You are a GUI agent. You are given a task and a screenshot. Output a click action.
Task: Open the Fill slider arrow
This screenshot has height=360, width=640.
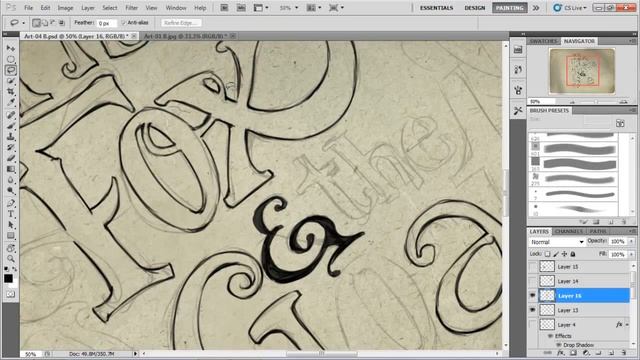[631, 254]
